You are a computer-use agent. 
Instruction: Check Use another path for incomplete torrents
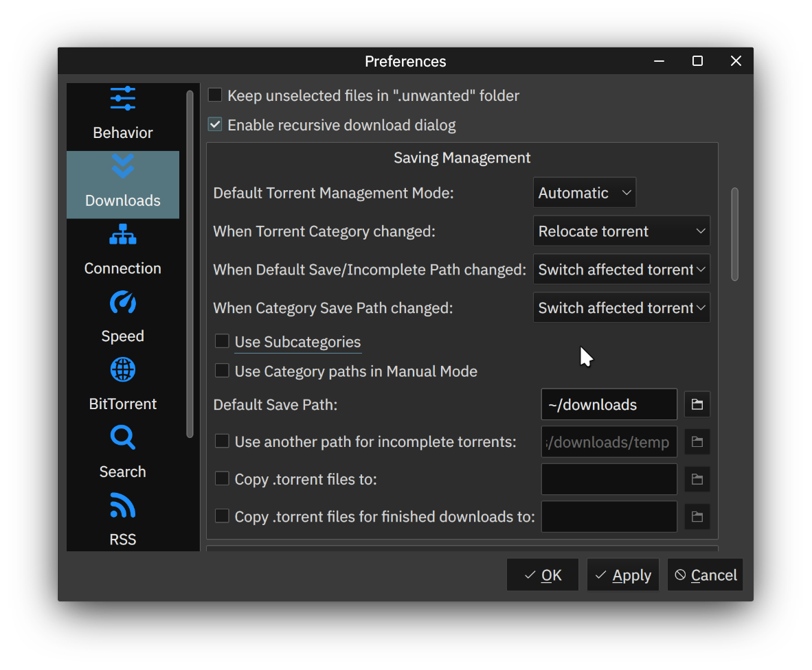point(222,441)
